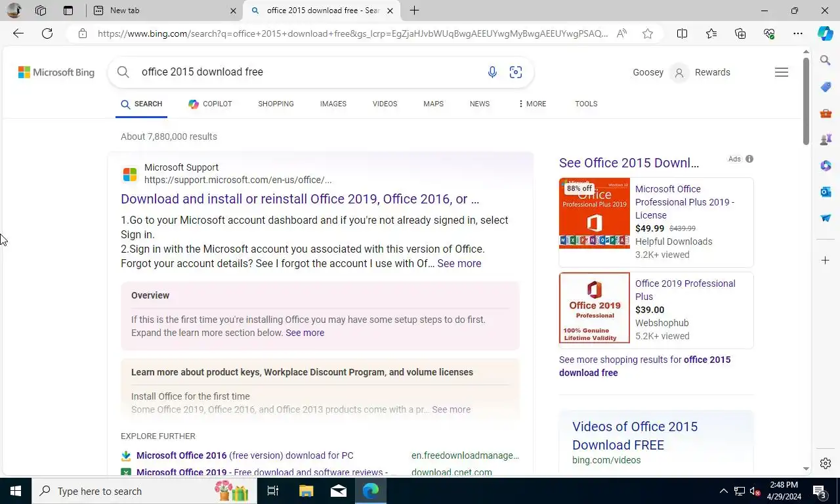This screenshot has width=840, height=504.
Task: Close the New tab tab
Action: [234, 10]
